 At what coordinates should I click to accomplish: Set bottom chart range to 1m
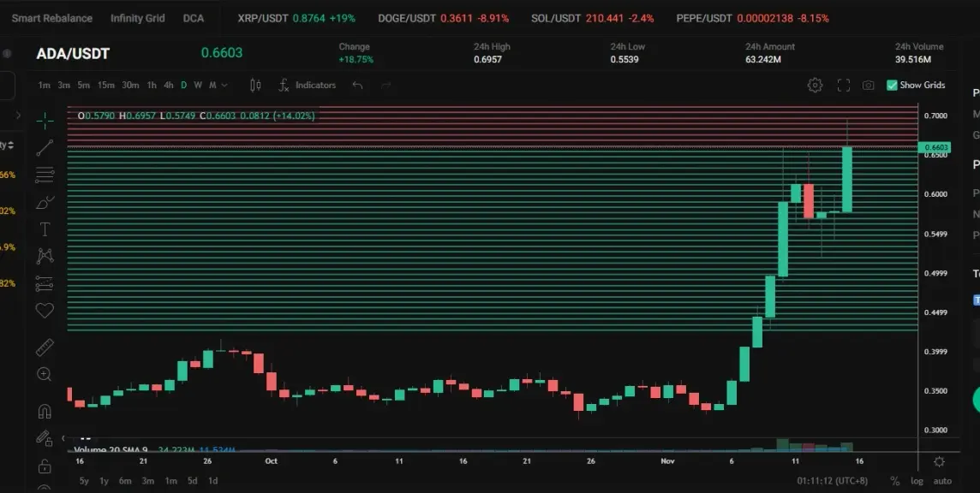[170, 480]
